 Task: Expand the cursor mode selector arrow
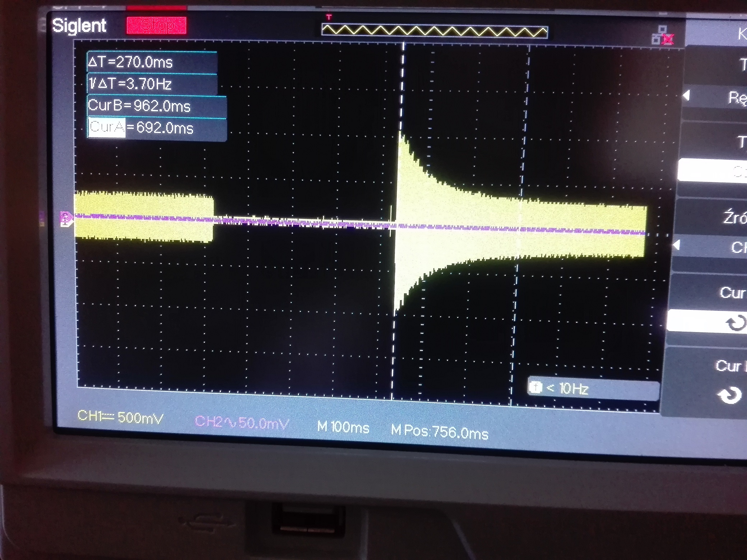[686, 96]
